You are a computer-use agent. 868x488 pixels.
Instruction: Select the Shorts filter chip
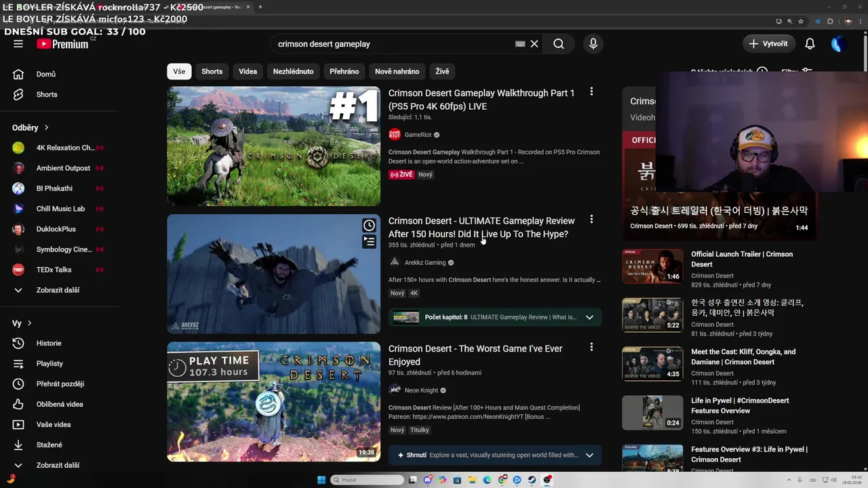tap(212, 71)
